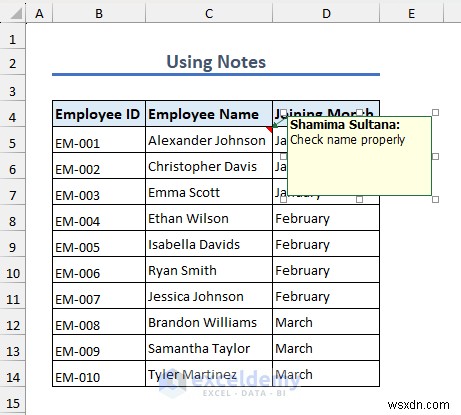Select cell EM-008
Viewport: 461px width, 415px height.
[x=99, y=322]
